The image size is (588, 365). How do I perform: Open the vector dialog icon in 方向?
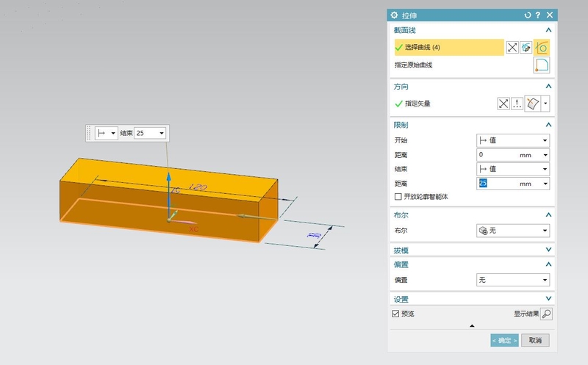click(x=517, y=104)
